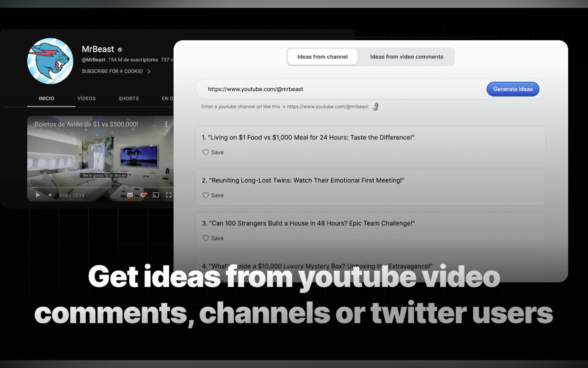Click the YouTube channel URL input field
588x368 pixels.
coord(340,89)
